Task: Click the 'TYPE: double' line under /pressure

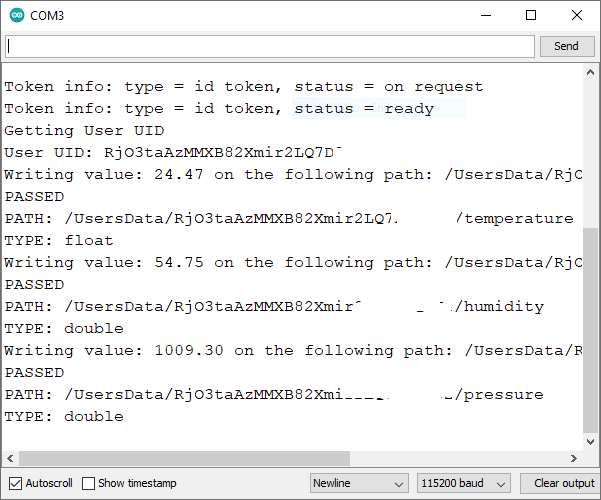Action: pyautogui.click(x=64, y=416)
